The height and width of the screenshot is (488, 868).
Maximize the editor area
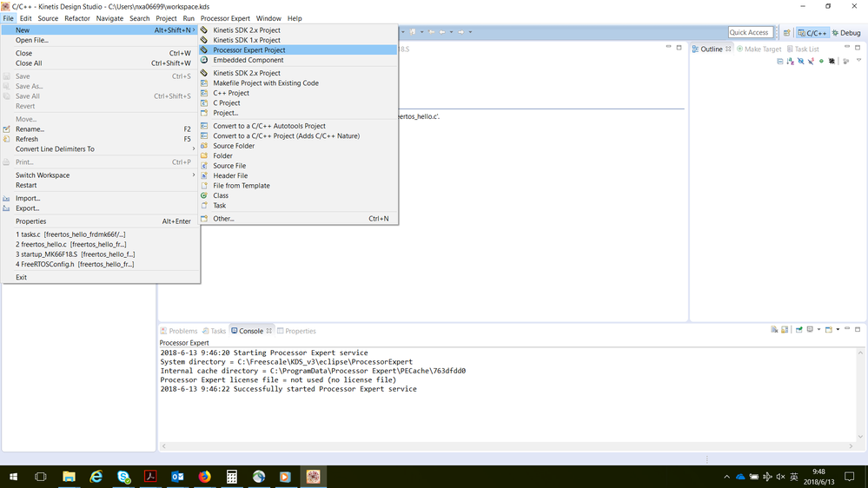pos(679,48)
